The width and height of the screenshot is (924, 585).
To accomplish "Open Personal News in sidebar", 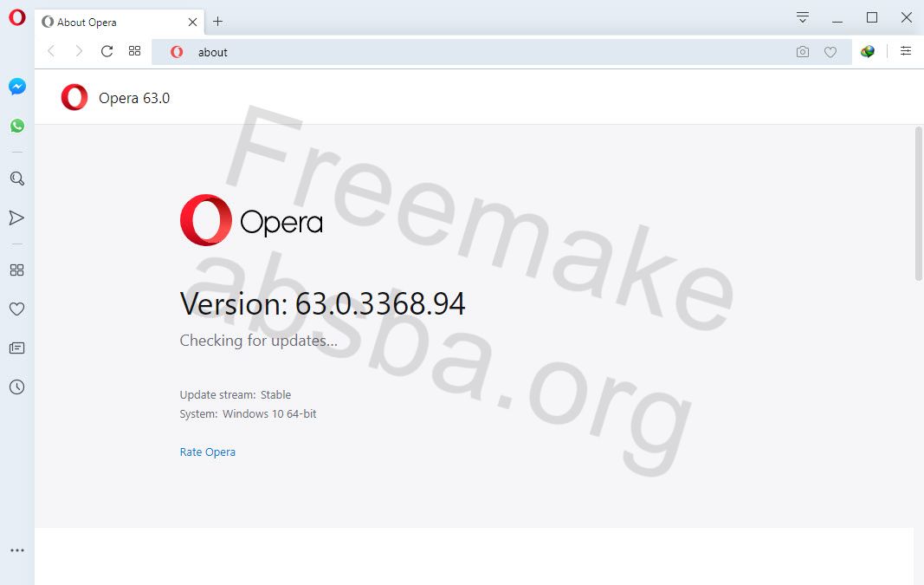I will click(17, 348).
